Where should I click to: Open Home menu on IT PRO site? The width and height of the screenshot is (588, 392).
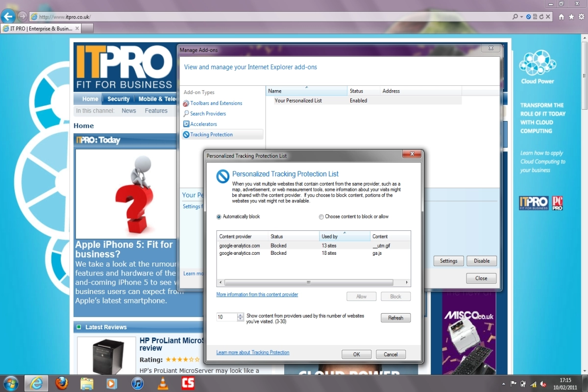(x=90, y=99)
